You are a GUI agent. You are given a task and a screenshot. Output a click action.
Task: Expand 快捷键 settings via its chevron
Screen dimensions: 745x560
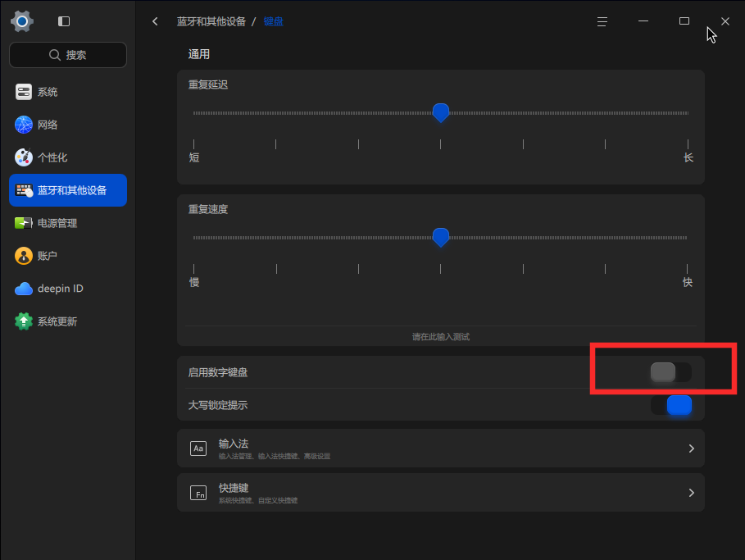coord(691,493)
